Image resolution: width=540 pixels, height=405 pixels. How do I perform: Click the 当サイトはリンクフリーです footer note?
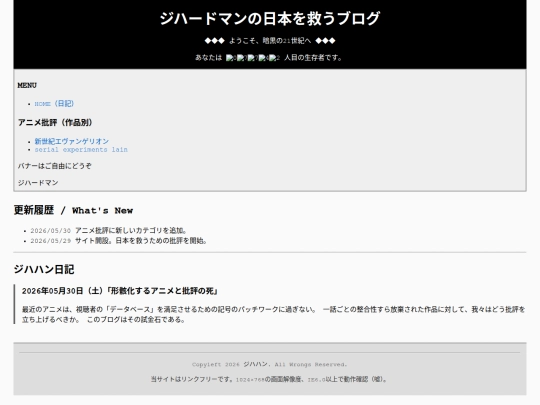point(270,380)
